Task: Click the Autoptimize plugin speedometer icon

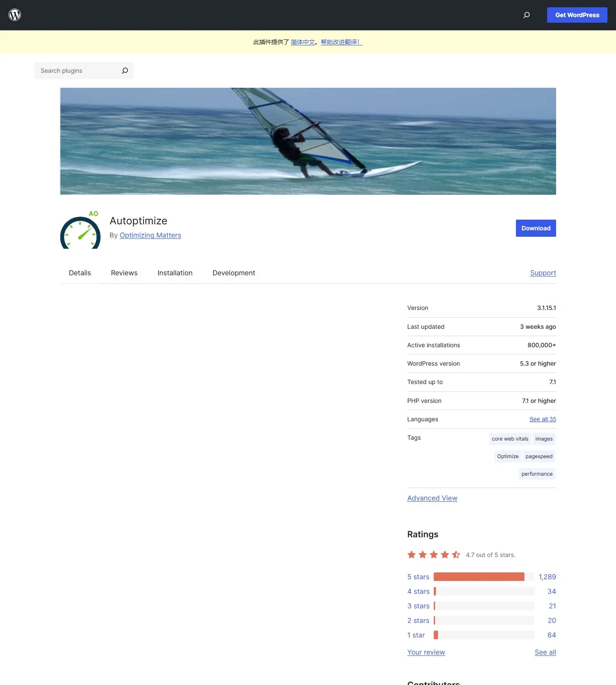Action: 80,229
